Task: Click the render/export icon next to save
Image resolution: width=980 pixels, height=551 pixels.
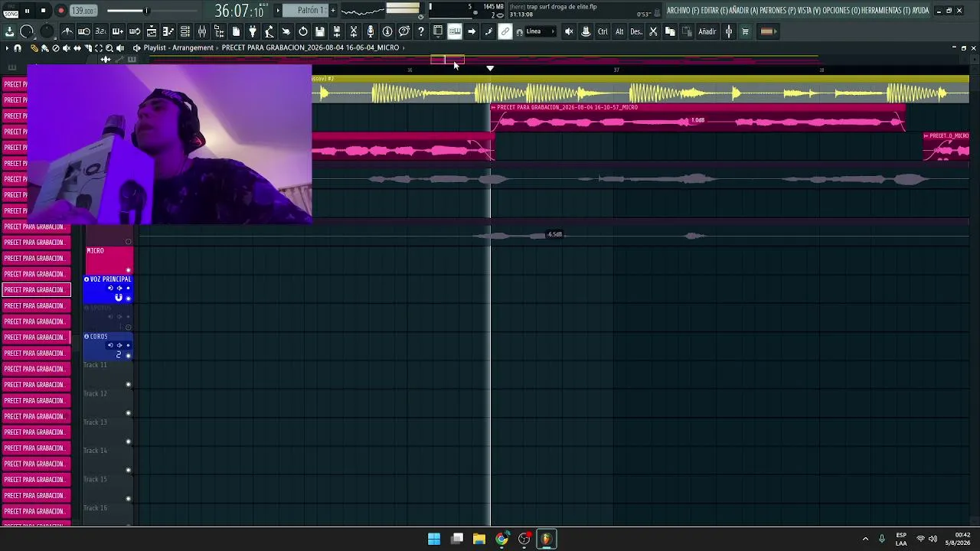Action: [337, 31]
